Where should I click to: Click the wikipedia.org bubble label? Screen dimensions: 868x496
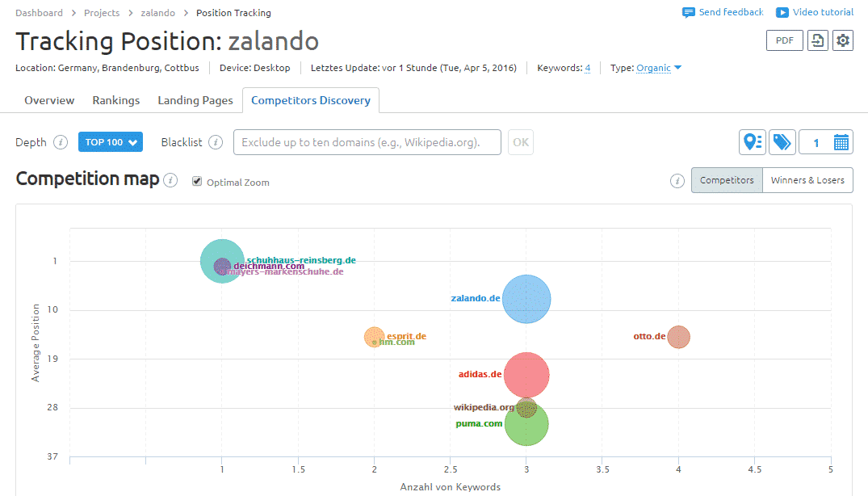(484, 407)
